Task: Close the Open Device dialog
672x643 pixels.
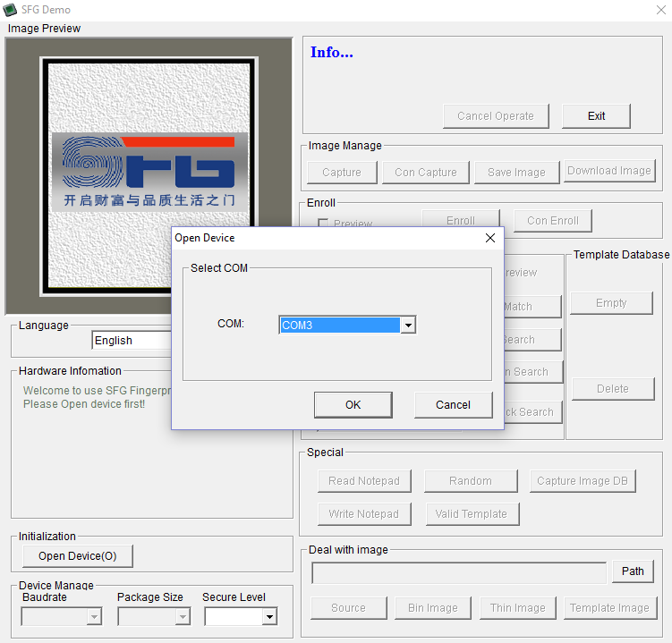Action: pos(489,238)
